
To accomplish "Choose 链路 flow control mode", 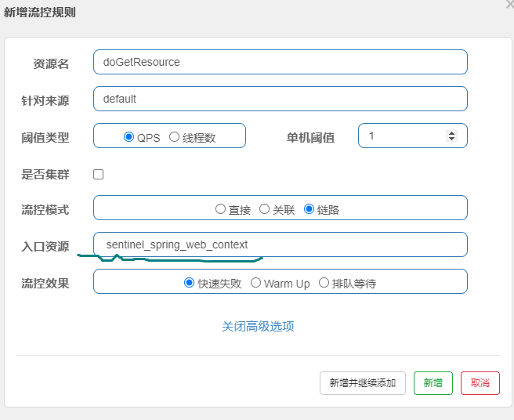I will click(x=309, y=209).
